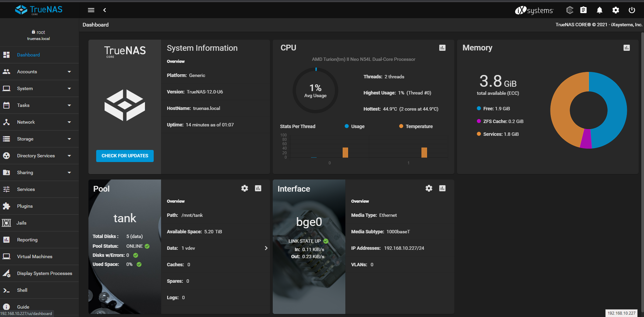Click the Temperature legend dot
644x317 pixels.
(x=401, y=126)
